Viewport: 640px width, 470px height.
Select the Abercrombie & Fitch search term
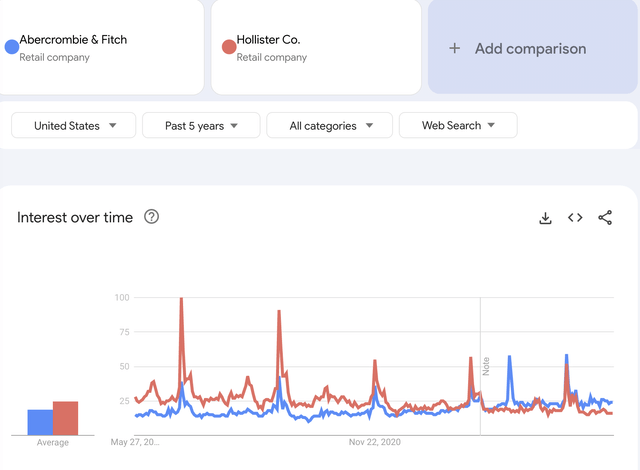click(x=73, y=40)
